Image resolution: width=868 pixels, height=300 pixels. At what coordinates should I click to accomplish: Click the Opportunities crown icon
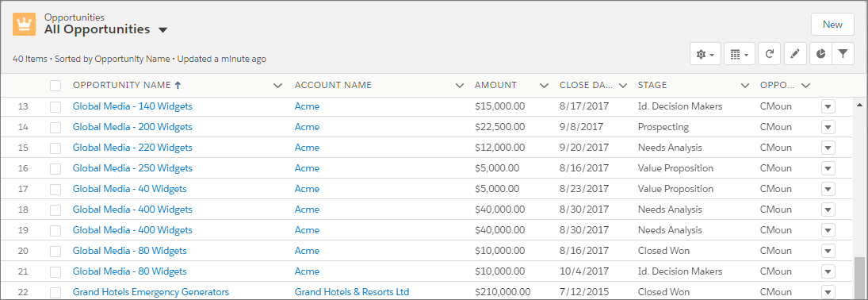(24, 24)
